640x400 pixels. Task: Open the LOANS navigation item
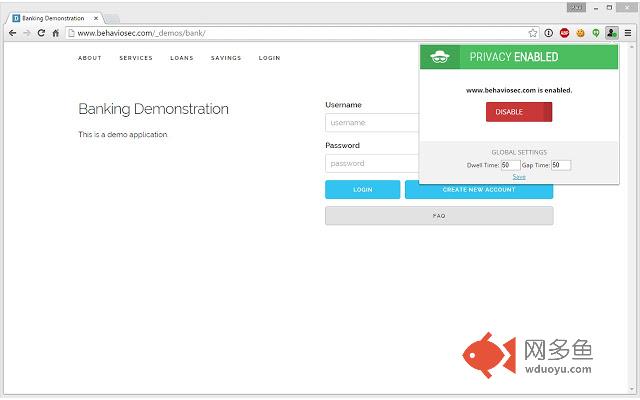click(x=181, y=58)
